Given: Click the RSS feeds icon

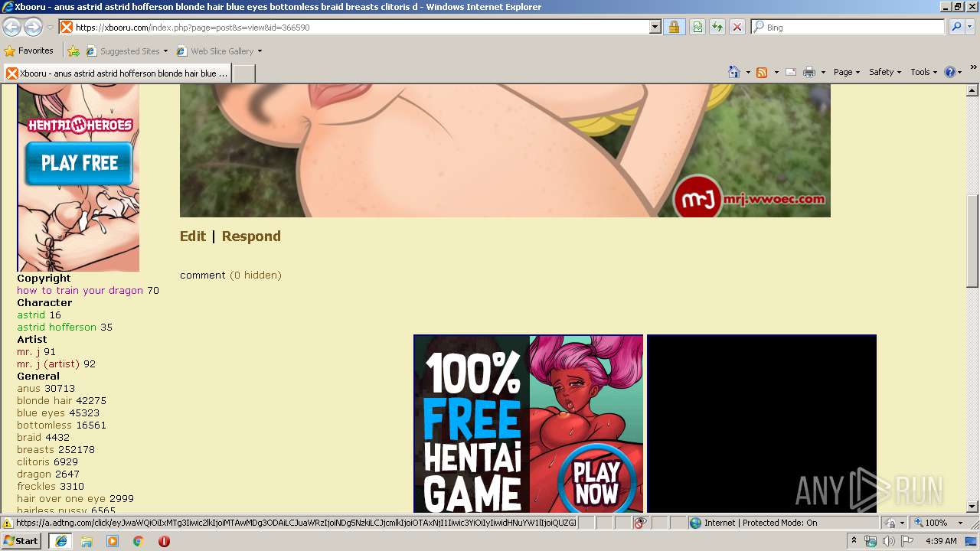Looking at the screenshot, I should tap(762, 72).
